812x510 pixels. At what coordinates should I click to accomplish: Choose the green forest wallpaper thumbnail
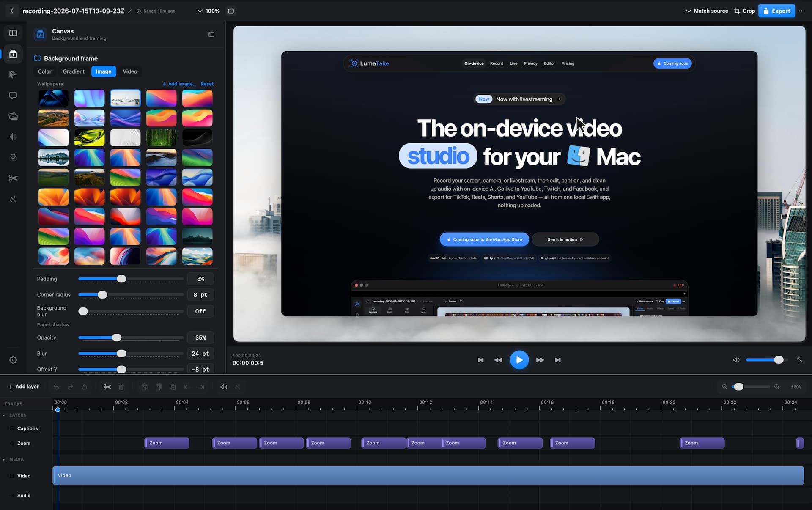161,137
